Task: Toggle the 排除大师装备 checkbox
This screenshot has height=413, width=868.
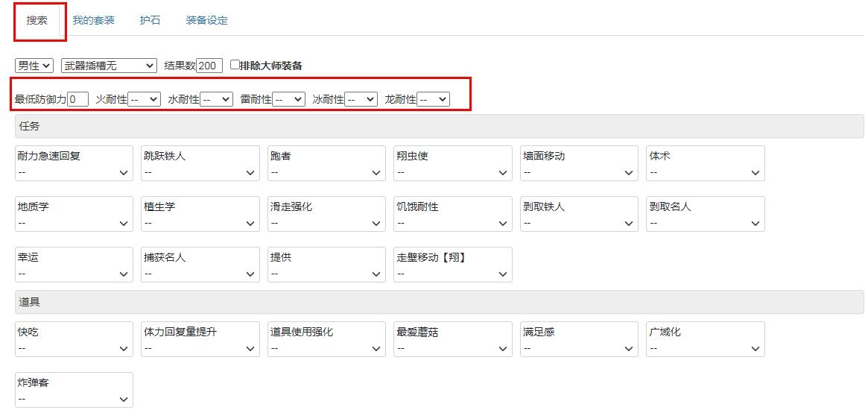Action: 235,65
